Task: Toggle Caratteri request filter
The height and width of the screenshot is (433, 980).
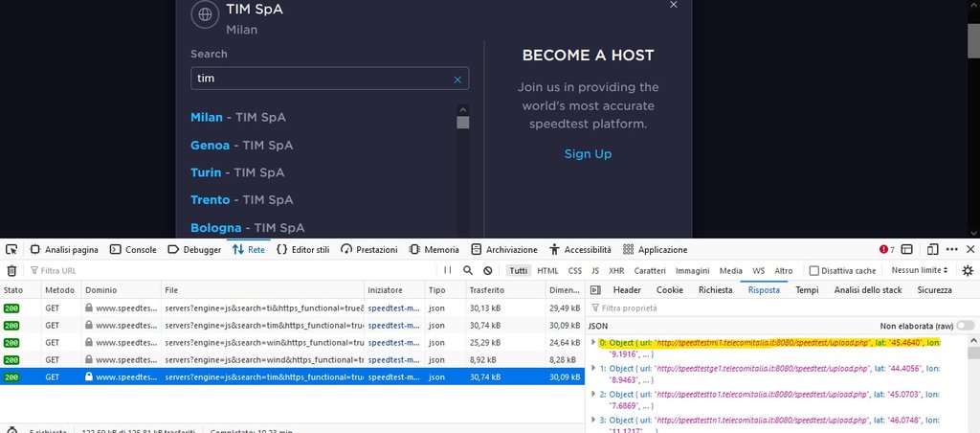Action: 650,271
